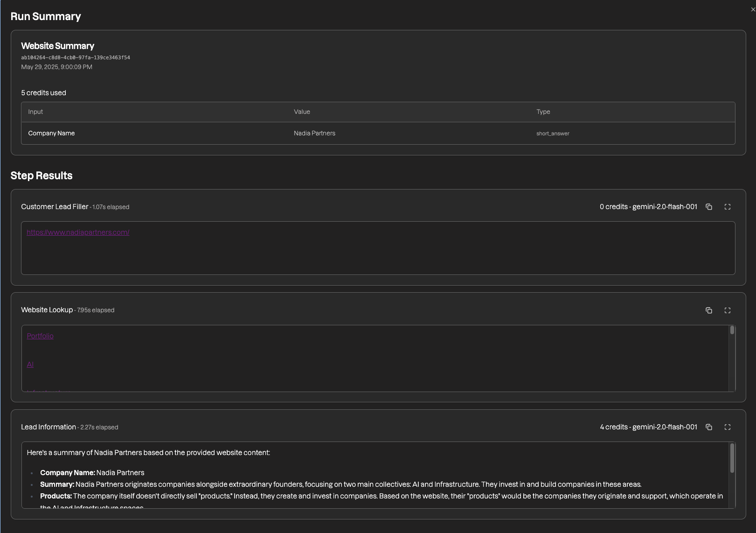The height and width of the screenshot is (533, 756).
Task: Open the Portfolio link in Website Lookup
Action: tap(40, 336)
